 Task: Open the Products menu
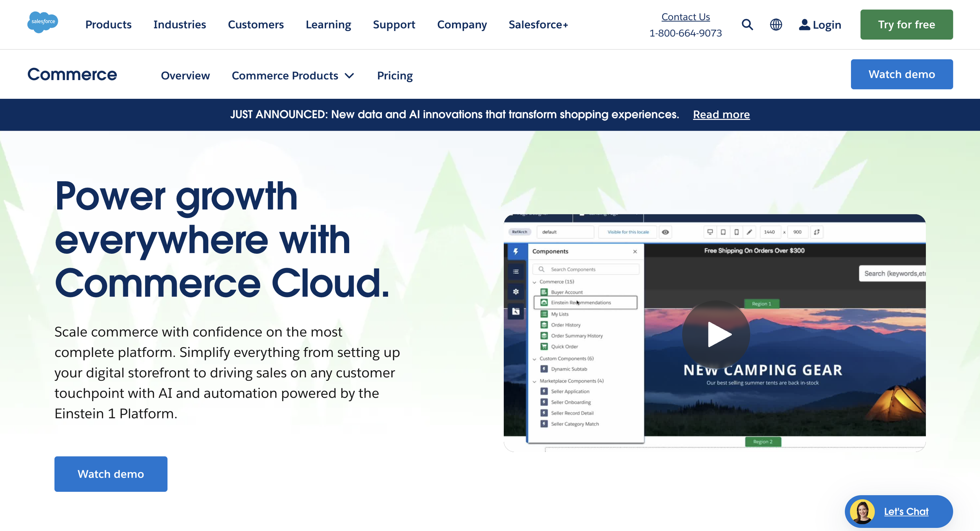pos(108,25)
